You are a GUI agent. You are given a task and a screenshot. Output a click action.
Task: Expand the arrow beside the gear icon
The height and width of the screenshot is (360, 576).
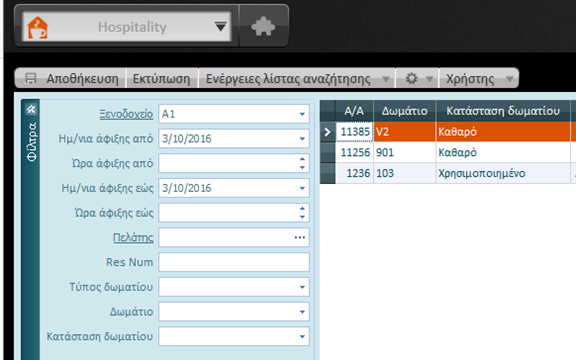[429, 79]
